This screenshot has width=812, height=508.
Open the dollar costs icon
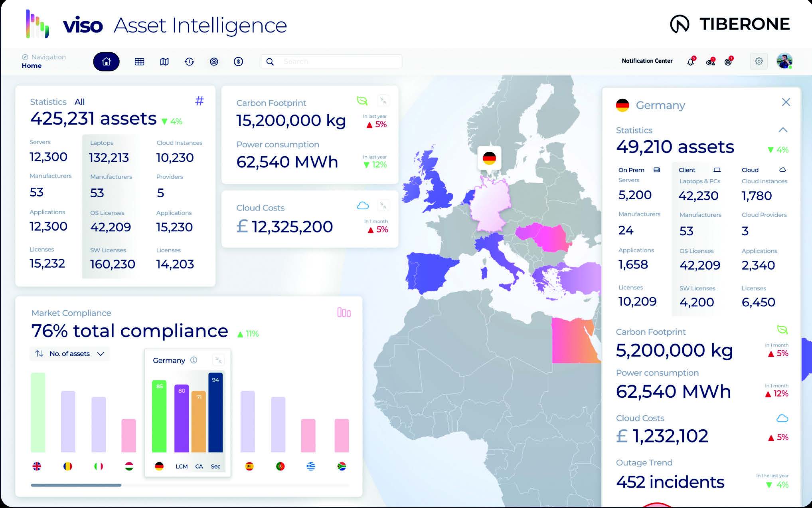(238, 62)
